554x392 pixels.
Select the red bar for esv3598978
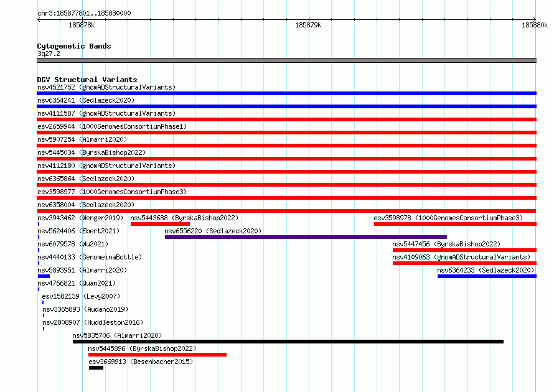[x=456, y=224]
